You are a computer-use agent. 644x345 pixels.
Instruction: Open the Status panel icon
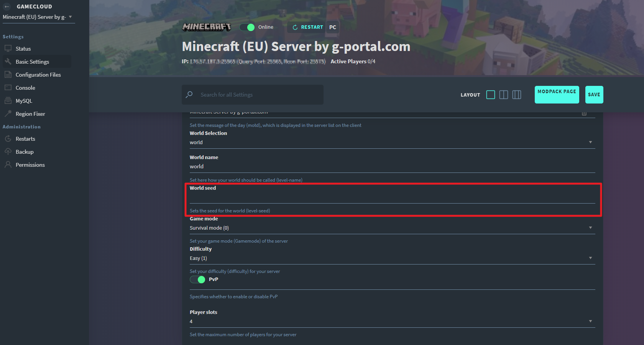click(8, 48)
